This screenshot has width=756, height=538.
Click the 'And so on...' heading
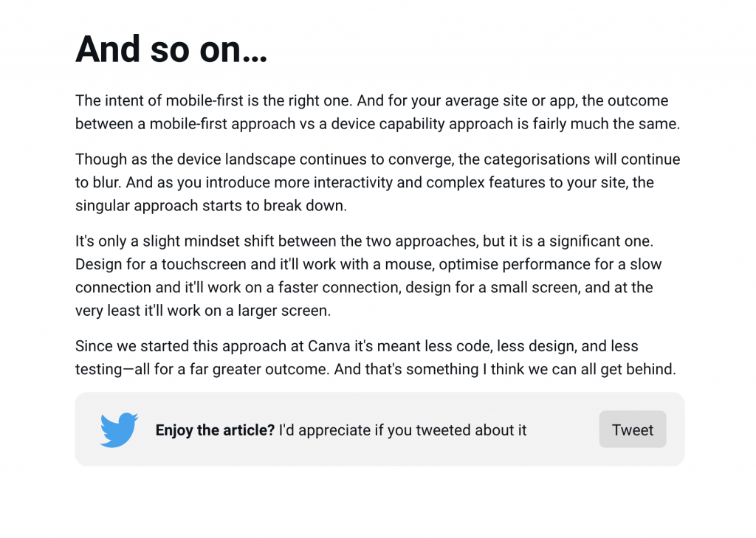[171, 49]
